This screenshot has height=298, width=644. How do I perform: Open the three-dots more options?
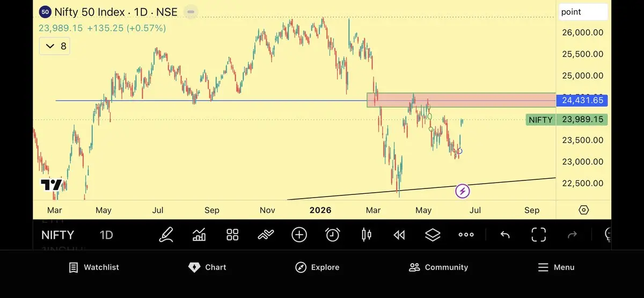(x=466, y=235)
